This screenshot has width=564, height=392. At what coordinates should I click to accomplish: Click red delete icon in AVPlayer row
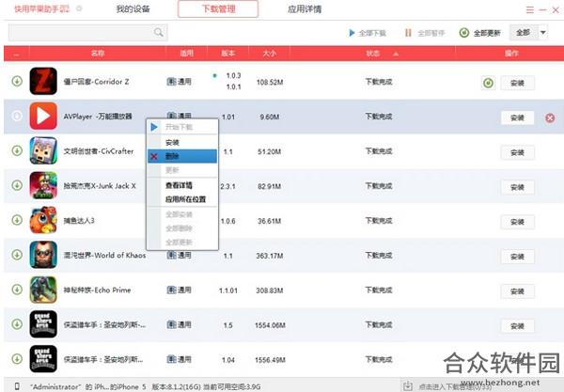[x=550, y=118]
